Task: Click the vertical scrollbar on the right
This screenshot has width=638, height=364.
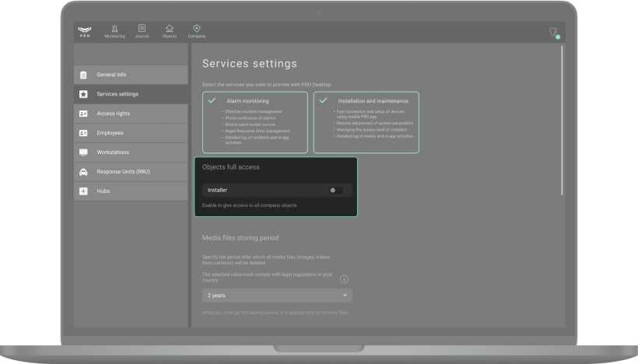Action: click(562, 156)
